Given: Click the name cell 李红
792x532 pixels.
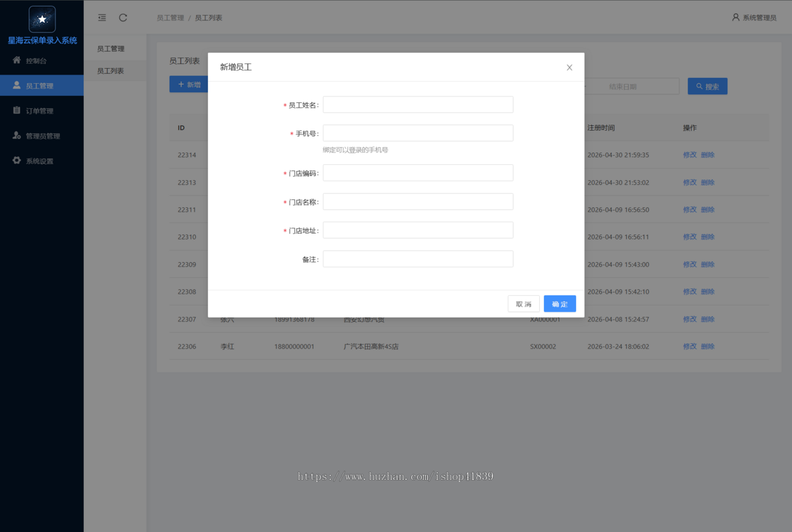Looking at the screenshot, I should coord(227,347).
